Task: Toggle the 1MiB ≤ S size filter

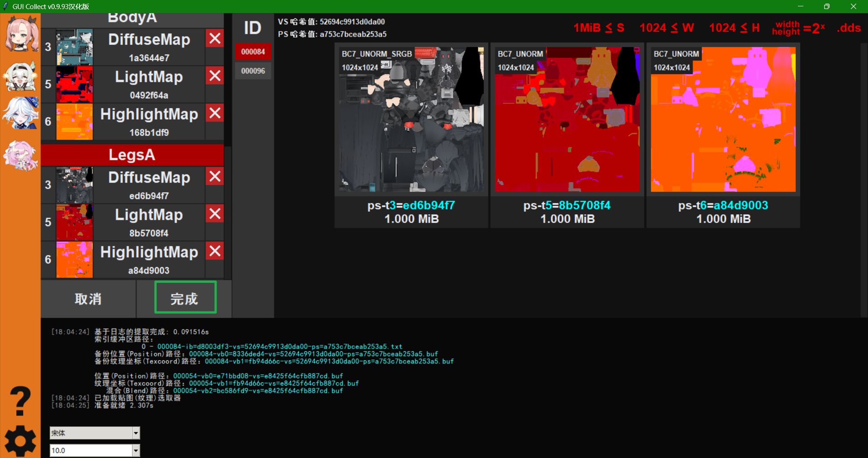Action: [x=598, y=28]
